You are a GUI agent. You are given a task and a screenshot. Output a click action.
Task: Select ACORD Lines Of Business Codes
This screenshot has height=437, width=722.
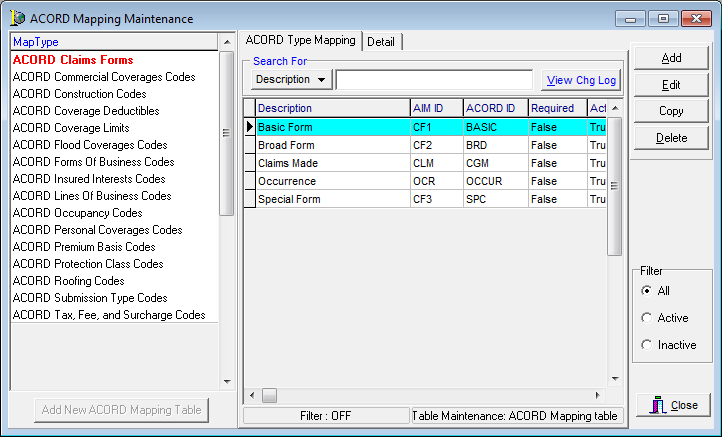point(114,196)
